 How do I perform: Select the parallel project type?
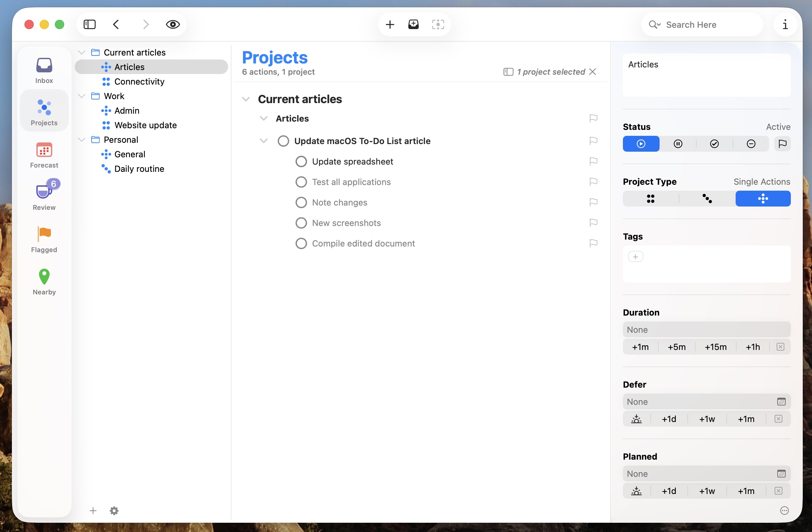click(650, 199)
